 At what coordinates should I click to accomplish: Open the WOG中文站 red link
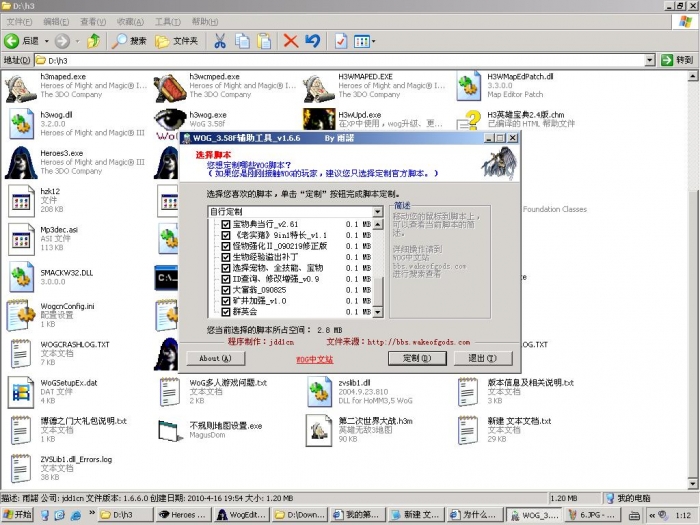pos(315,359)
